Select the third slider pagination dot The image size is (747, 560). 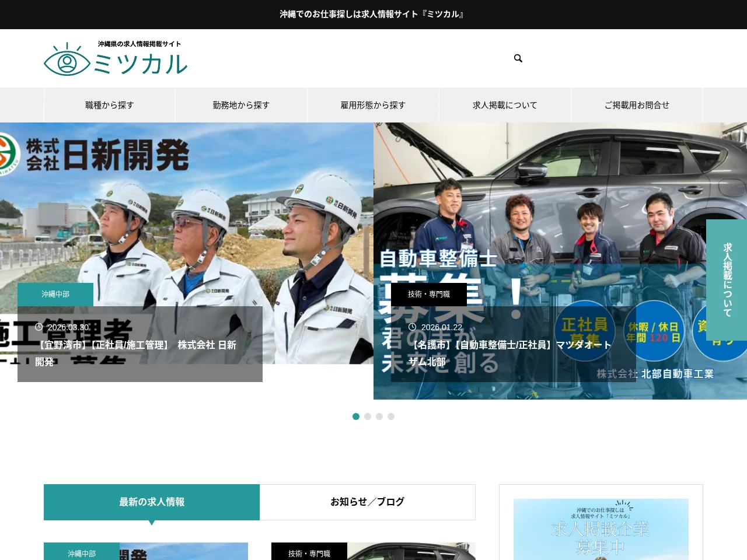pyautogui.click(x=379, y=416)
